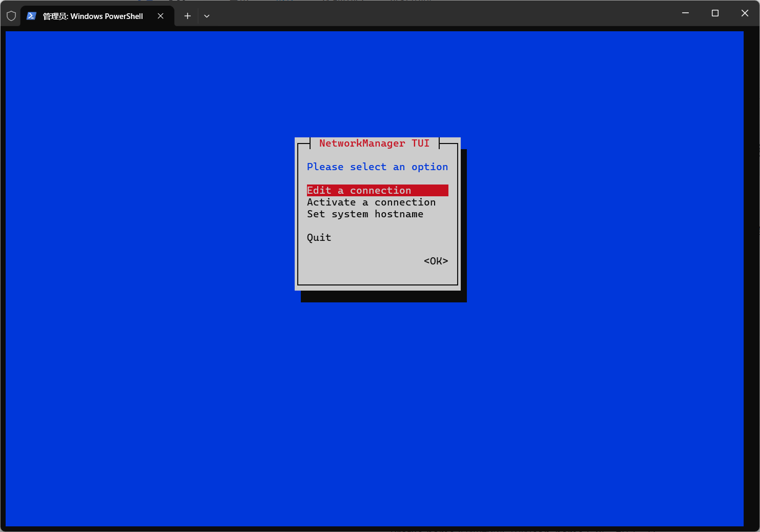Click inside the terminal's blue background area
The image size is (760, 532).
[154, 359]
